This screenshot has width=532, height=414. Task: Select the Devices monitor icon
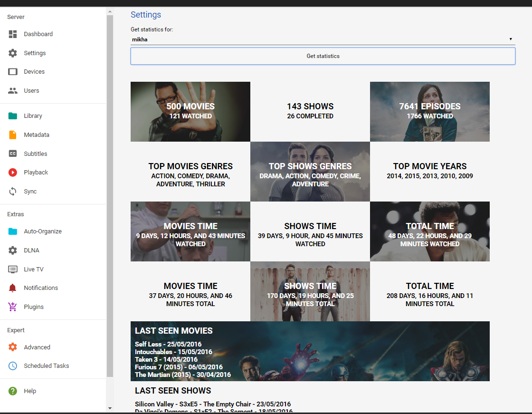tap(12, 72)
